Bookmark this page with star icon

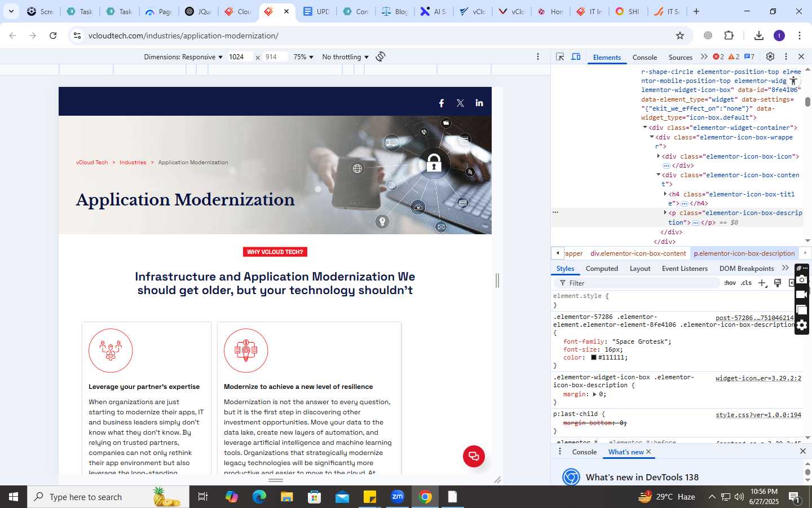pos(680,36)
